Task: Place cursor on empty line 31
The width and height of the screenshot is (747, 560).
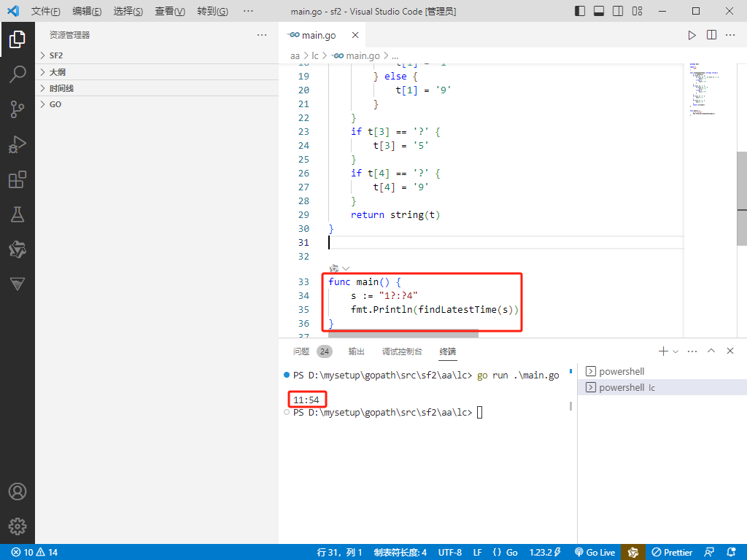Action: coord(506,242)
